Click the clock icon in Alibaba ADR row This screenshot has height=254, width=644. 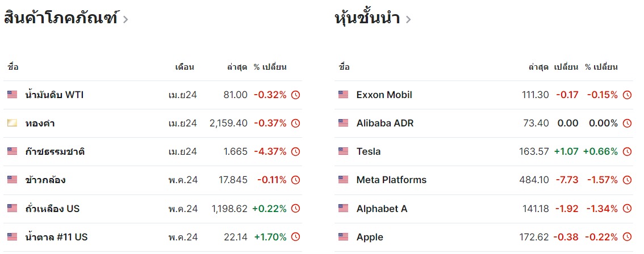[x=627, y=123]
